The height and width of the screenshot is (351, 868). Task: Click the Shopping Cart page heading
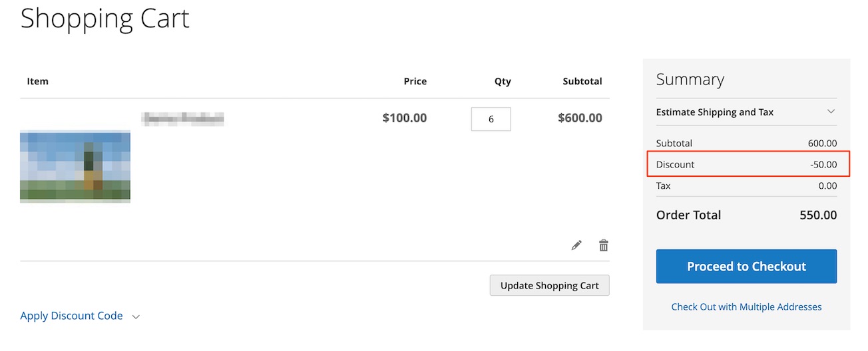tap(105, 18)
